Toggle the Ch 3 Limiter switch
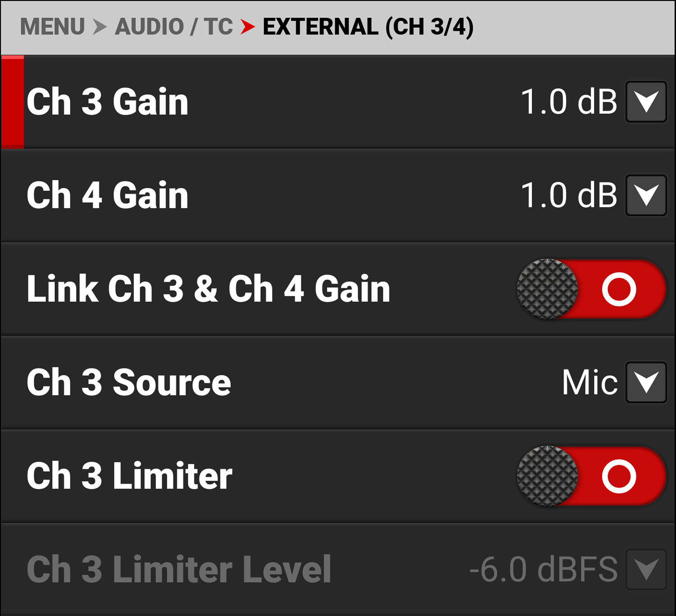This screenshot has width=676, height=616. pyautogui.click(x=591, y=476)
